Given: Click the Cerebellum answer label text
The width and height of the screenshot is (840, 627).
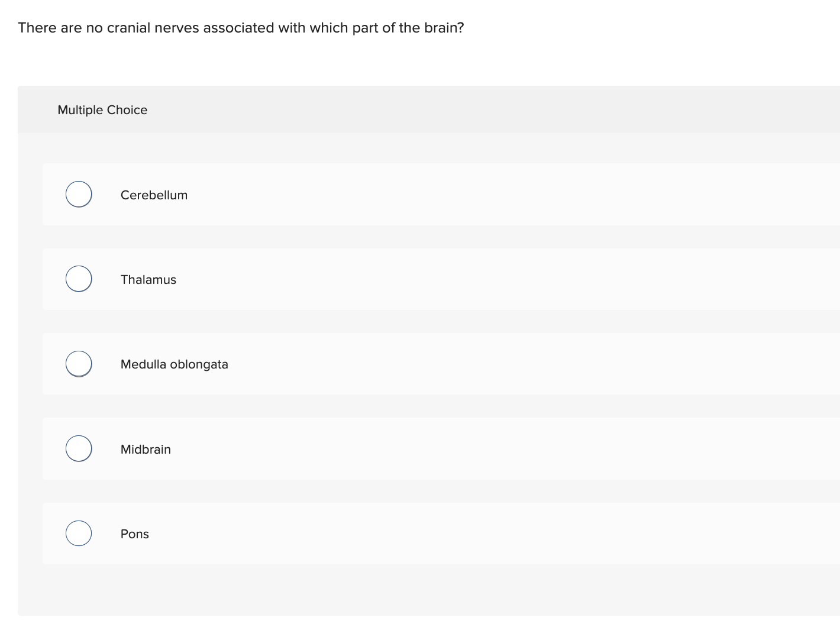Looking at the screenshot, I should pyautogui.click(x=154, y=195).
